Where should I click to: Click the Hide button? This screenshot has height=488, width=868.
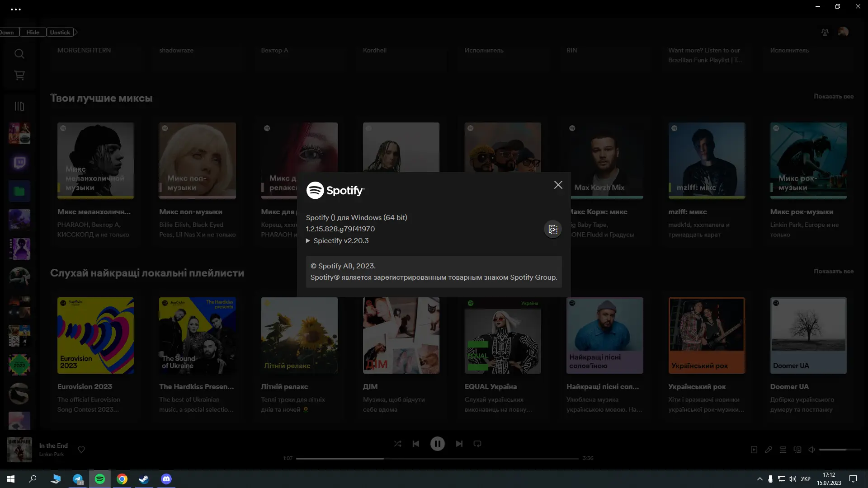coord(33,32)
